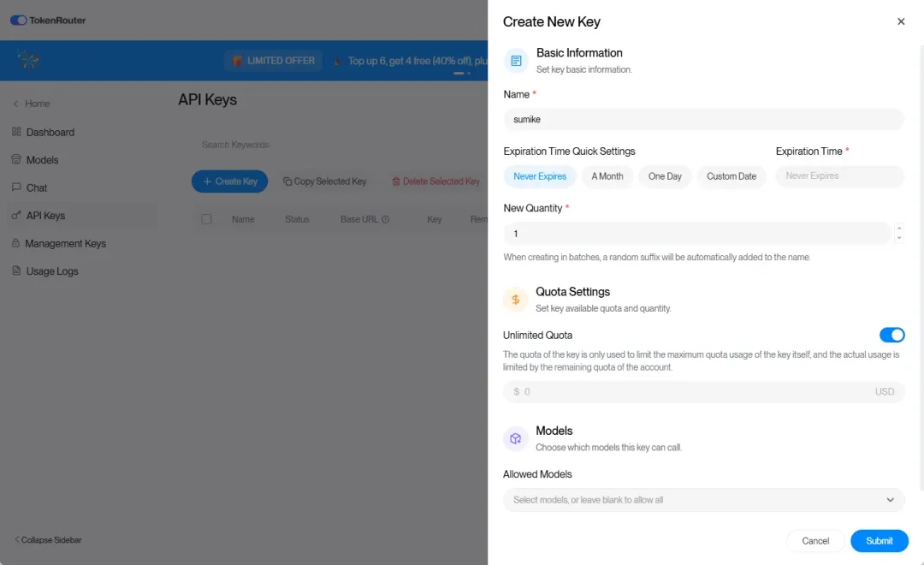Select the Never Expires quick setting

click(540, 176)
